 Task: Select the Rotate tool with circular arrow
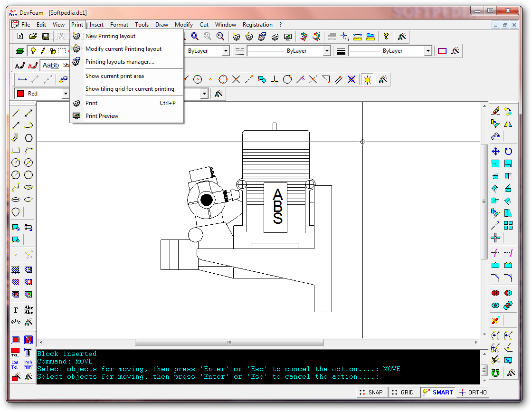[x=508, y=152]
